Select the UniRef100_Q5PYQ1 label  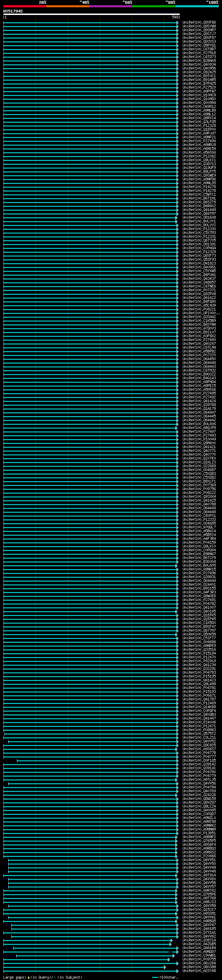click(x=199, y=45)
